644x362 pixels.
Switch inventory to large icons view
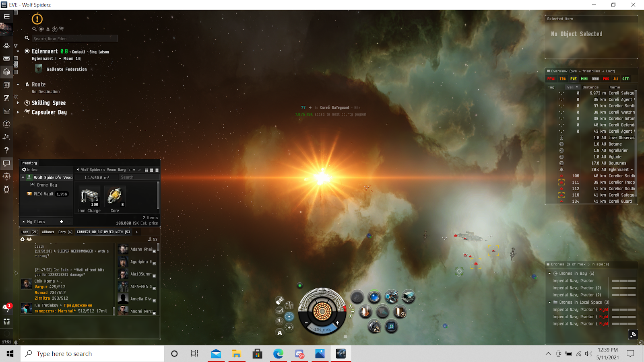146,170
